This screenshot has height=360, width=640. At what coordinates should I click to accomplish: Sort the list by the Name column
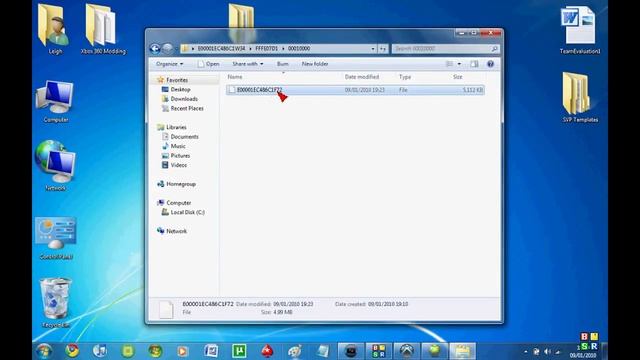(x=235, y=77)
